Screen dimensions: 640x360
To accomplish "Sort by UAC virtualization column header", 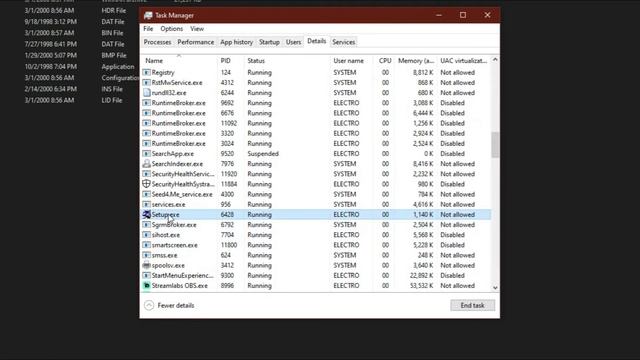I will [464, 60].
